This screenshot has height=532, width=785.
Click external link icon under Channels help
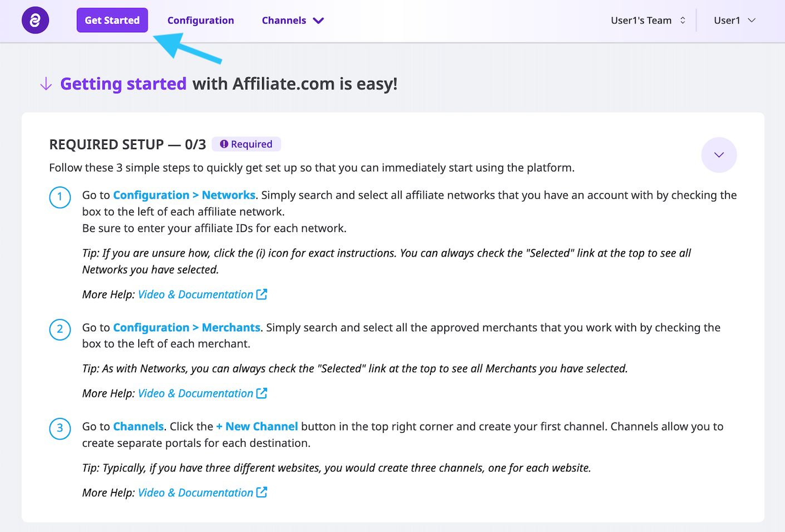(x=262, y=492)
